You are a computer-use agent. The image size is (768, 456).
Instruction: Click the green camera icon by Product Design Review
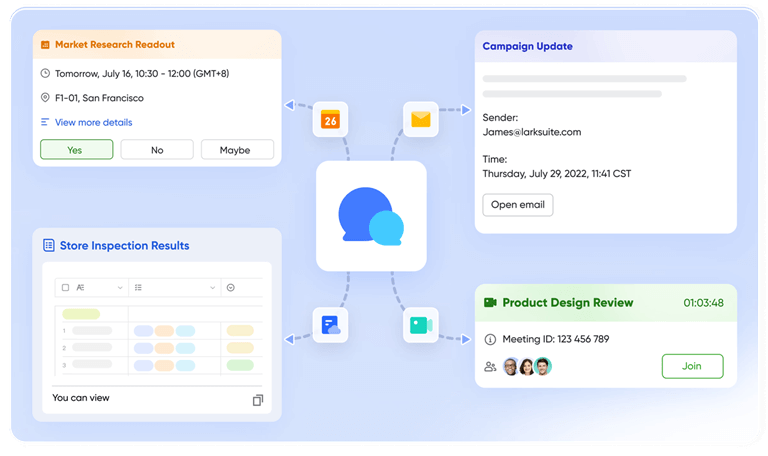[490, 302]
